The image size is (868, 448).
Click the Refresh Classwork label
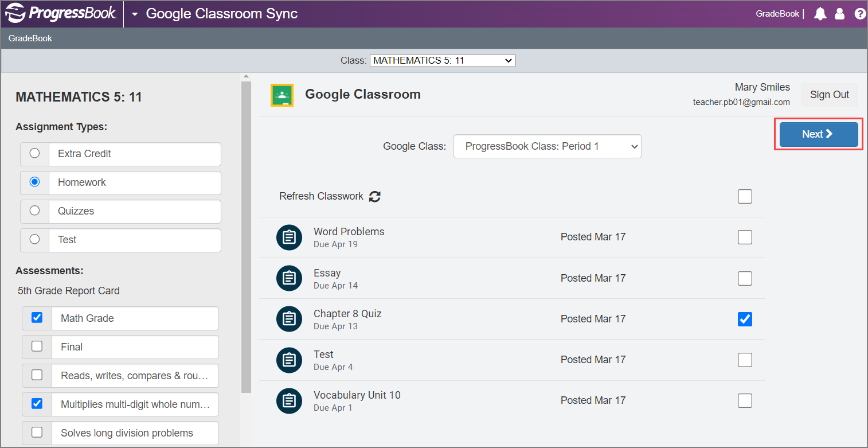[321, 196]
